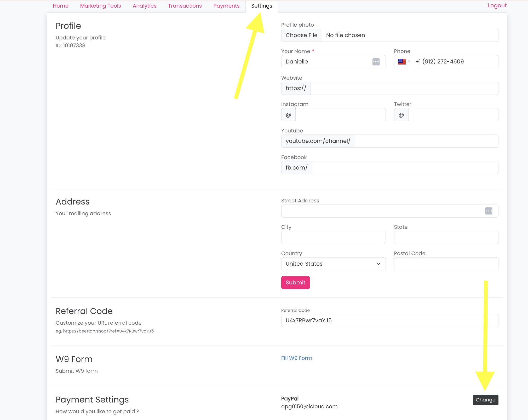The height and width of the screenshot is (420, 528).
Task: Open the US flag phone country selector
Action: (x=404, y=62)
